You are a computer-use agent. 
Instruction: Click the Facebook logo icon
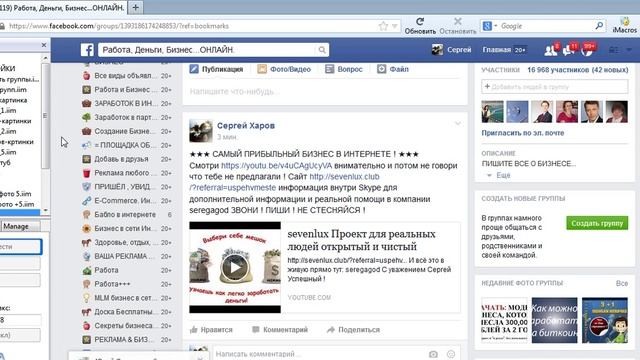point(87,50)
